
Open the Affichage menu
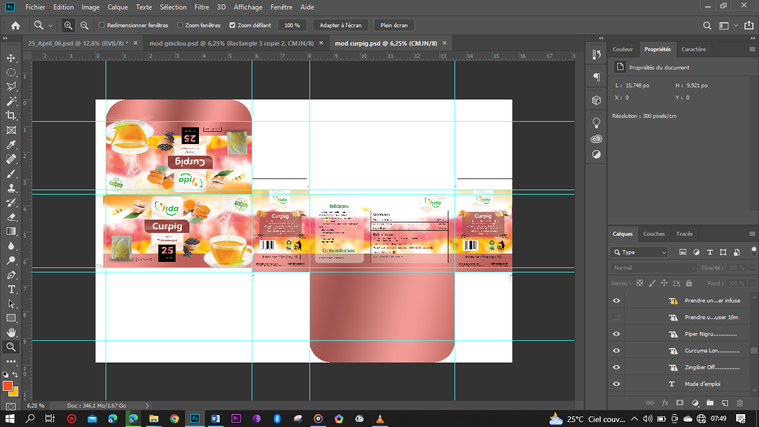coord(248,7)
